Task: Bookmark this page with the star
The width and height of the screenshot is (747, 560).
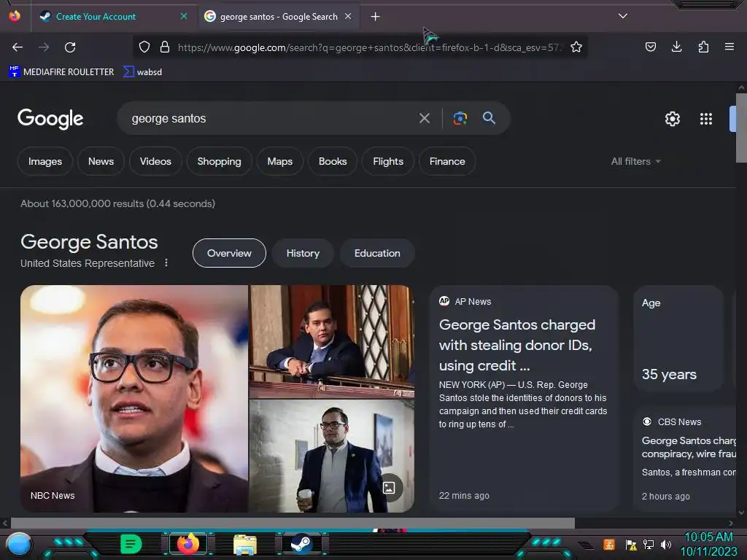Action: click(576, 47)
